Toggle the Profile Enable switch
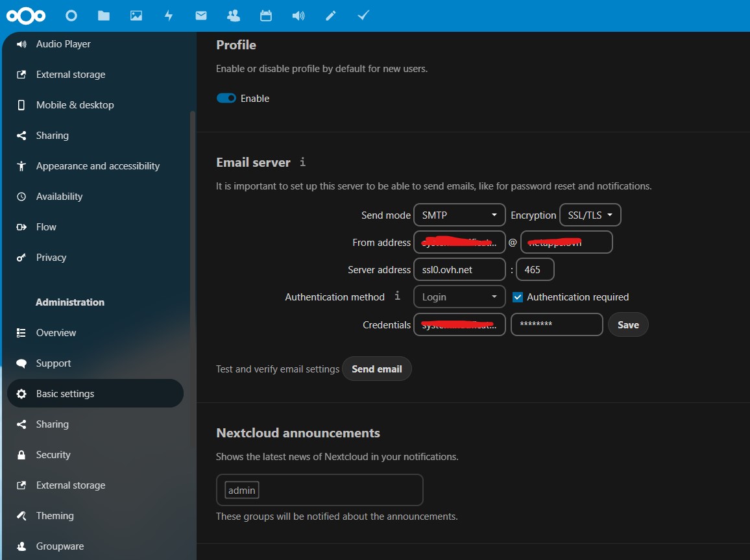Viewport: 750px width, 560px height. (x=226, y=98)
